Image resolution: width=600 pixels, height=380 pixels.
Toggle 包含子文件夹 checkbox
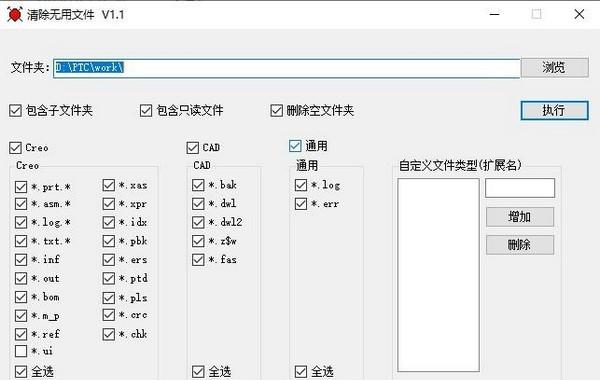[15, 111]
